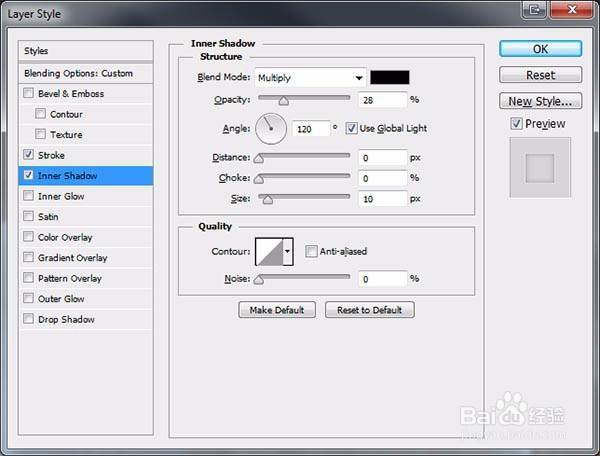Select the Gradient Overlay effect label
The height and width of the screenshot is (456, 600).
coord(73,258)
